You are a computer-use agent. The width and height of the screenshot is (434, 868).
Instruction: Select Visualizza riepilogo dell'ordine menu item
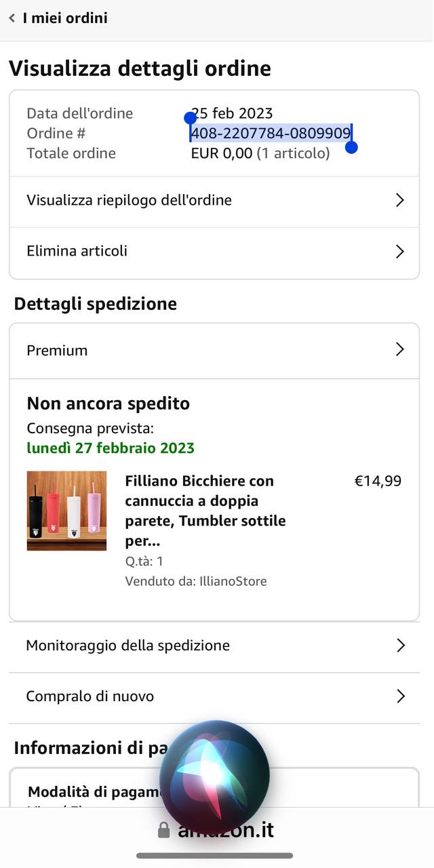tap(129, 200)
